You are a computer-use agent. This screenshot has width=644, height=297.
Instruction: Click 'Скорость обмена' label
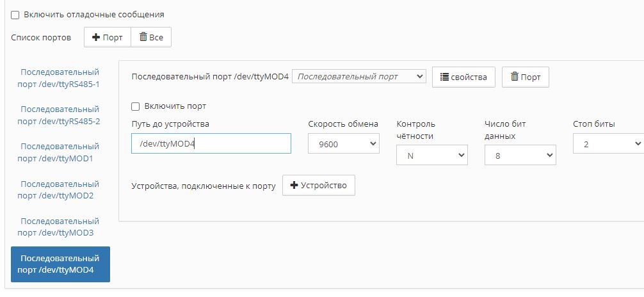click(343, 124)
